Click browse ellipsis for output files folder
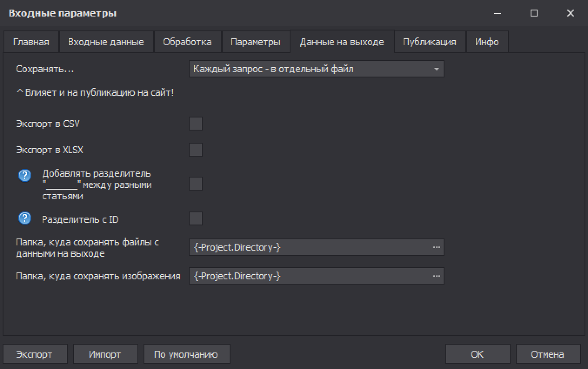 436,247
